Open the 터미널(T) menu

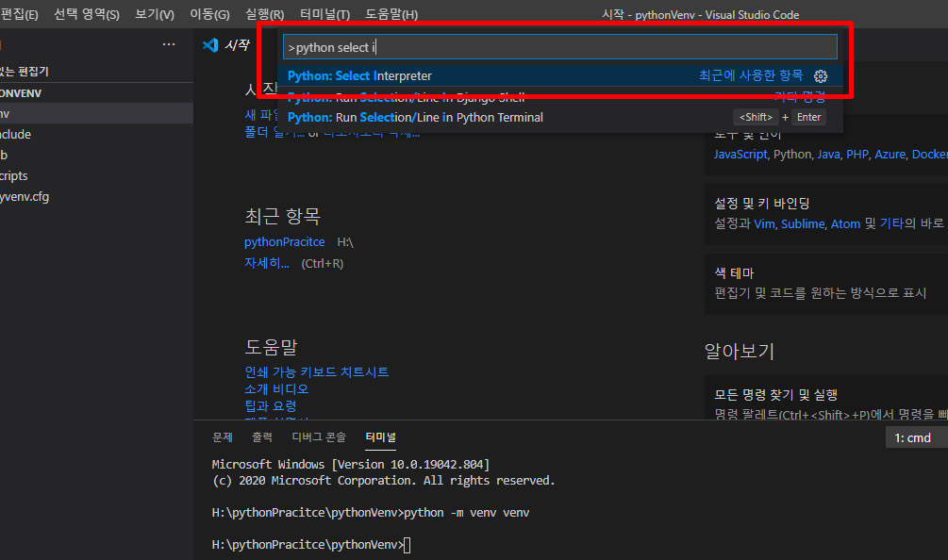pyautogui.click(x=324, y=14)
